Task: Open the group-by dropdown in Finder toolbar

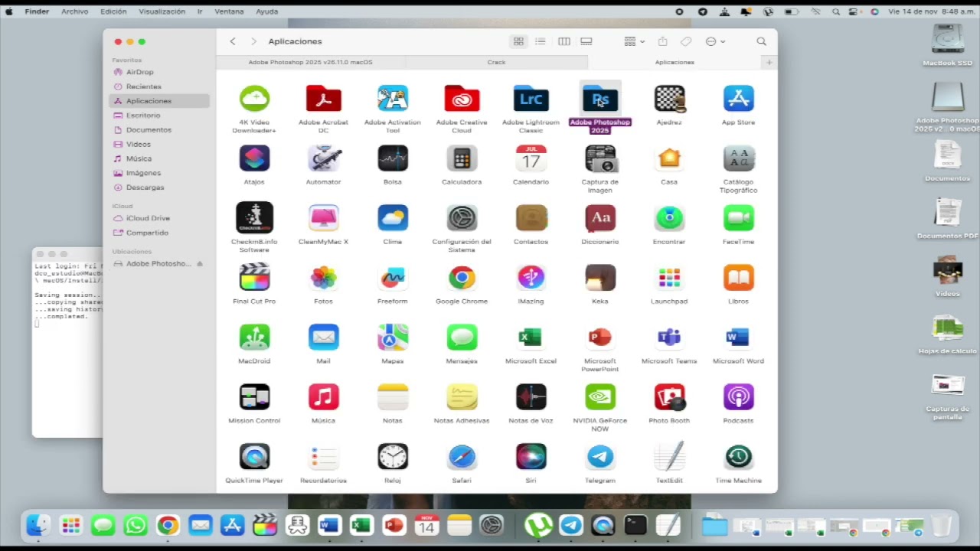Action: 634,41
